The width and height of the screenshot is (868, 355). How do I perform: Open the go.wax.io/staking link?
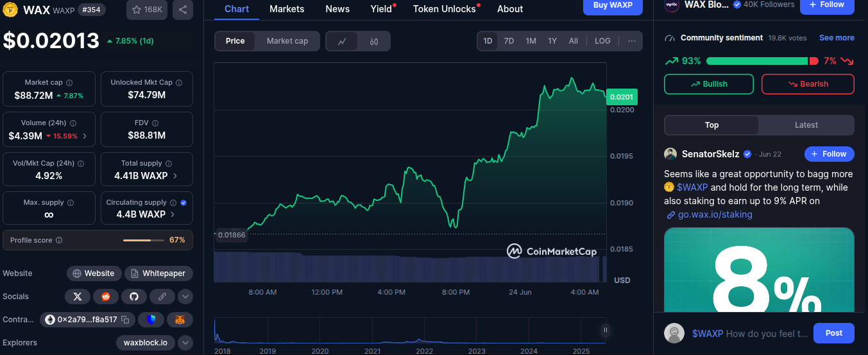[x=715, y=214]
